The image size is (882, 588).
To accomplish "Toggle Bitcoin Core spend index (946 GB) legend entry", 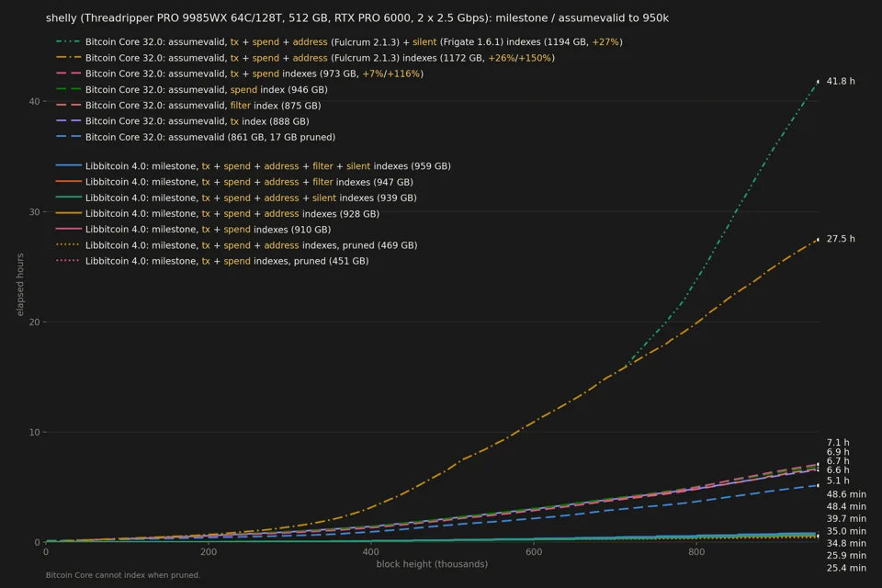I will (x=192, y=89).
